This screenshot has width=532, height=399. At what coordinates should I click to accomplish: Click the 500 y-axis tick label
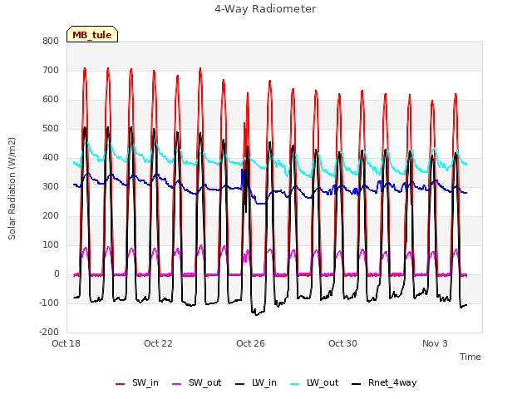(51, 129)
